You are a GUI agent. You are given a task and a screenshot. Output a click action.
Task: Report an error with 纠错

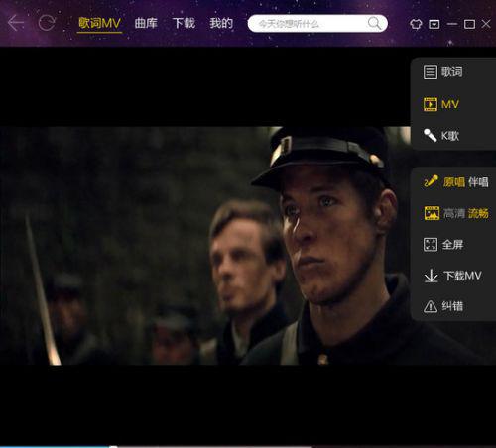pos(452,306)
